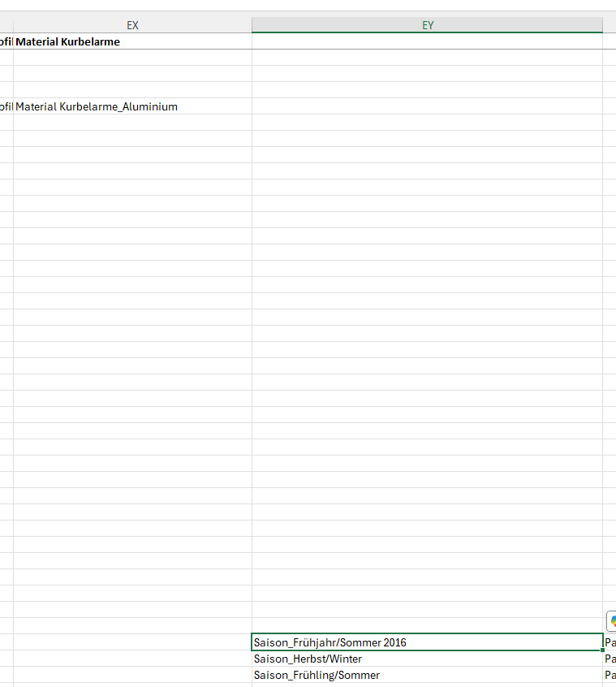
Task: Click truncated 'Pa' cell right of Saison_Herbst/Winter
Action: pos(610,659)
